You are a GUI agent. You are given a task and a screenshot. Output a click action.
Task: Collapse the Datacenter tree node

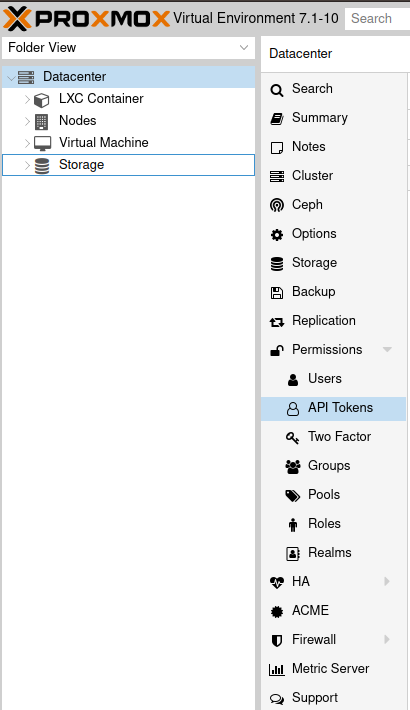[11, 77]
